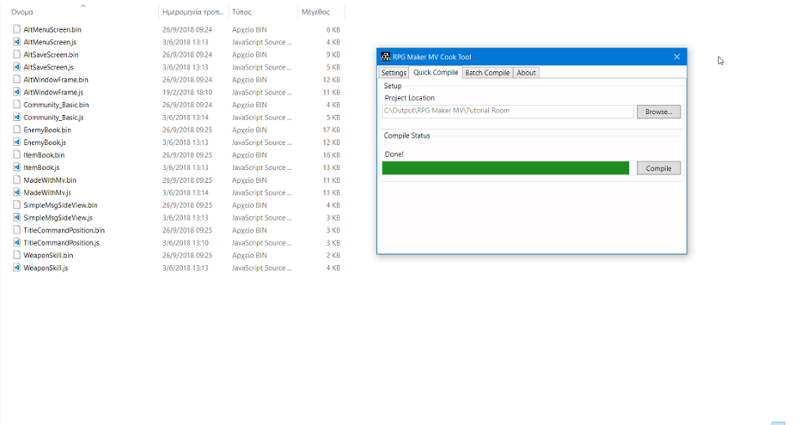Viewport: 800px width, 425px height.
Task: Open the Batch Compile tab
Action: click(x=487, y=73)
